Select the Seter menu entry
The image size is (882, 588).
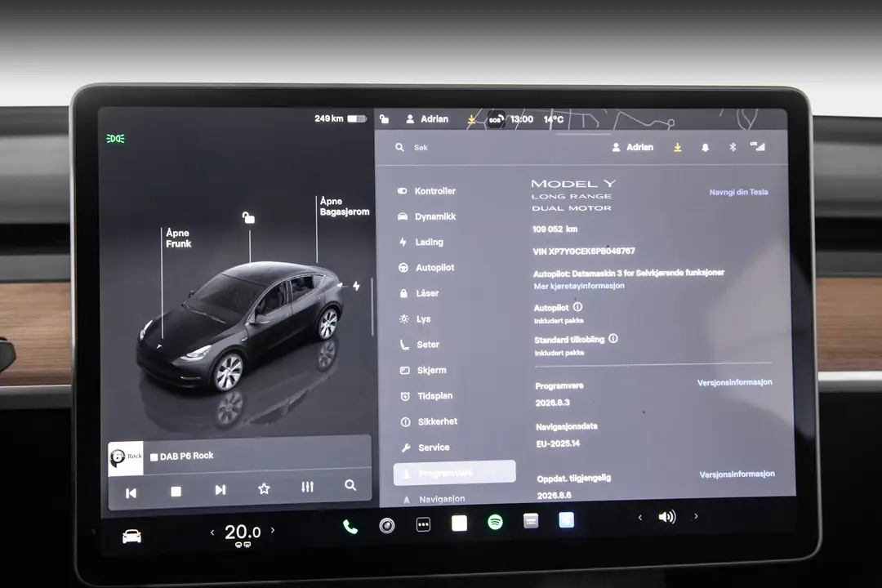[x=420, y=345]
